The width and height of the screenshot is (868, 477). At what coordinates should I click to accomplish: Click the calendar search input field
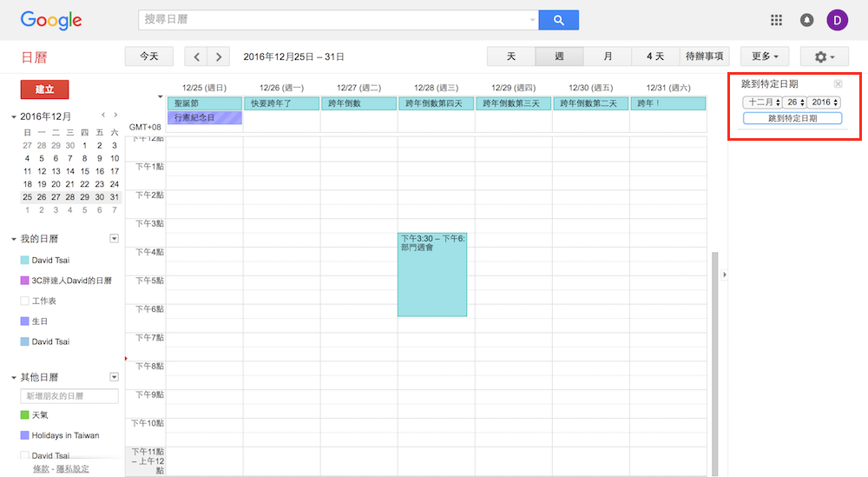pyautogui.click(x=334, y=20)
